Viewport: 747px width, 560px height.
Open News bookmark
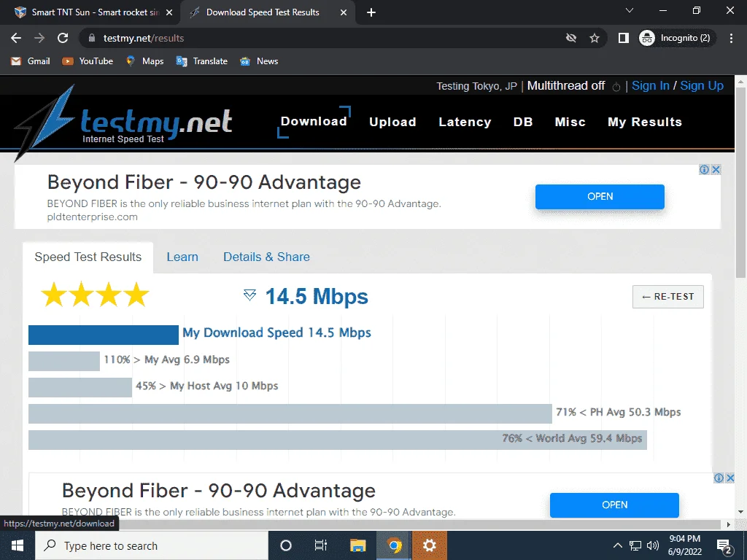tap(259, 61)
